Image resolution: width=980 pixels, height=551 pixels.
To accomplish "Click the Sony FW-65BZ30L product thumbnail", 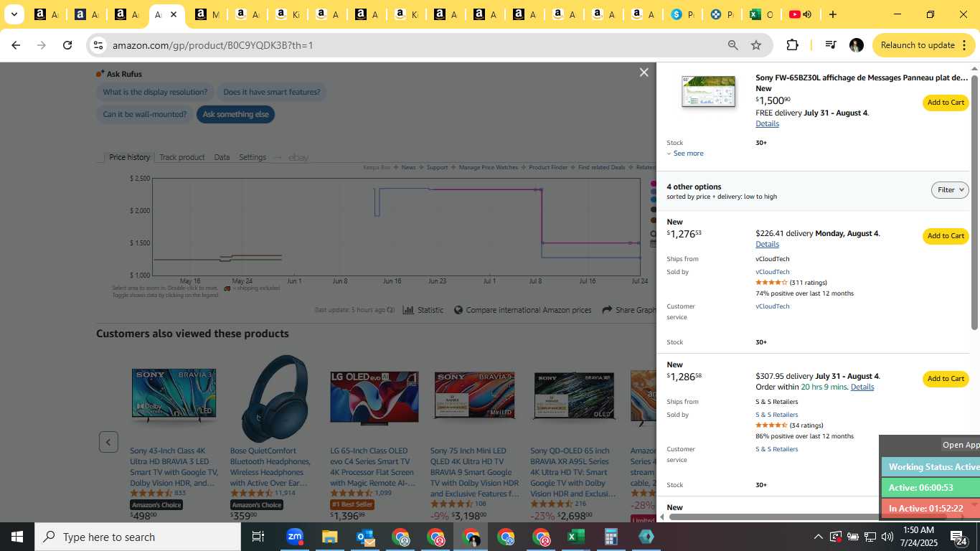I will click(708, 92).
